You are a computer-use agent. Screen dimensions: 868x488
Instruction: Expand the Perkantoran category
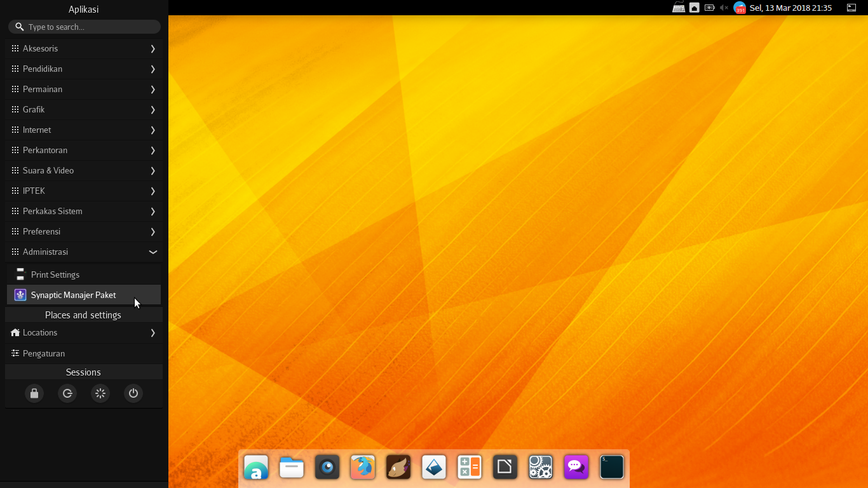point(83,151)
